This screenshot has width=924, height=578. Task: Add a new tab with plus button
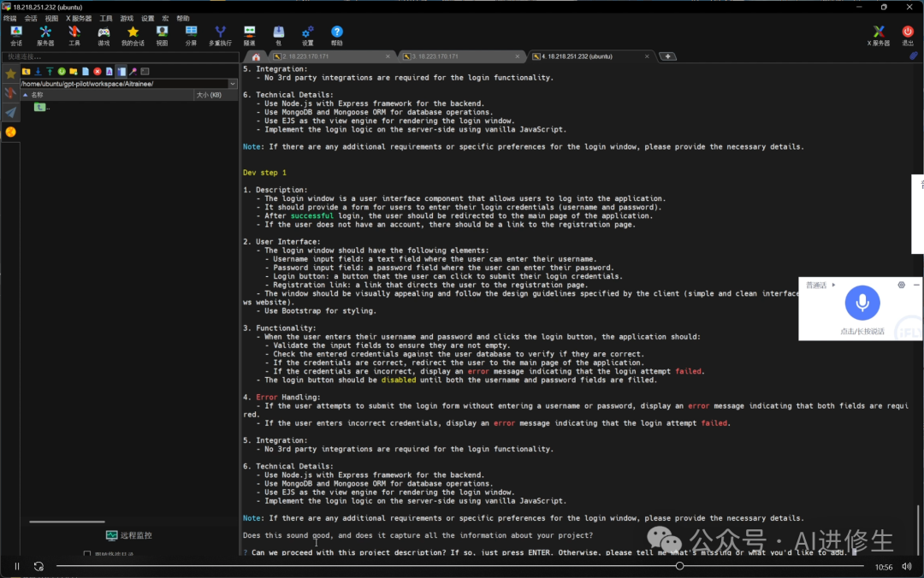667,56
